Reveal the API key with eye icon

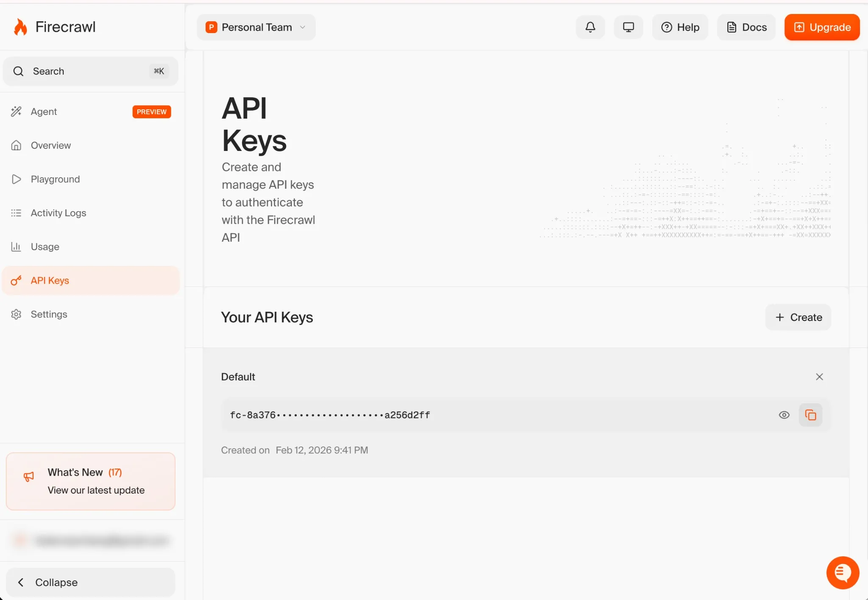click(784, 415)
